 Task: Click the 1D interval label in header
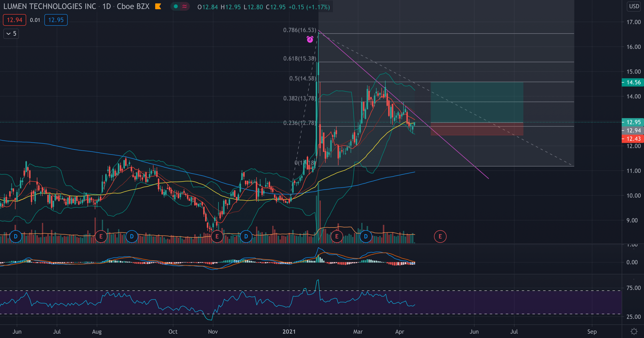(x=106, y=7)
